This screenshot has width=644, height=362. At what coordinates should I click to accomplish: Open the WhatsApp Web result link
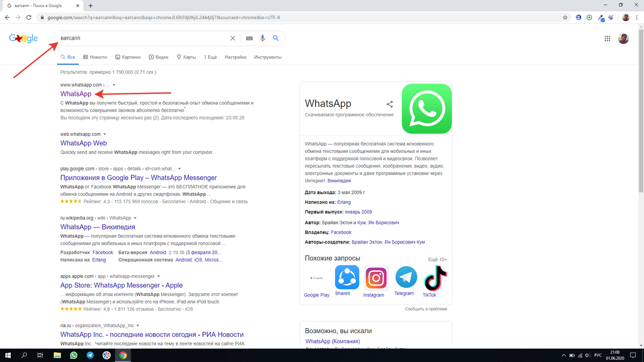point(84,143)
